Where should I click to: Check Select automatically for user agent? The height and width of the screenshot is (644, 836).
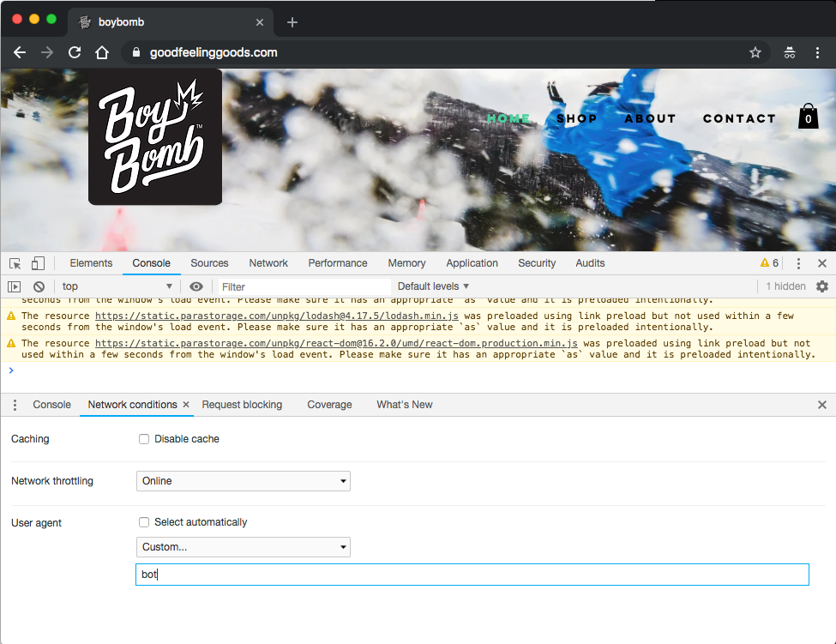pyautogui.click(x=144, y=522)
